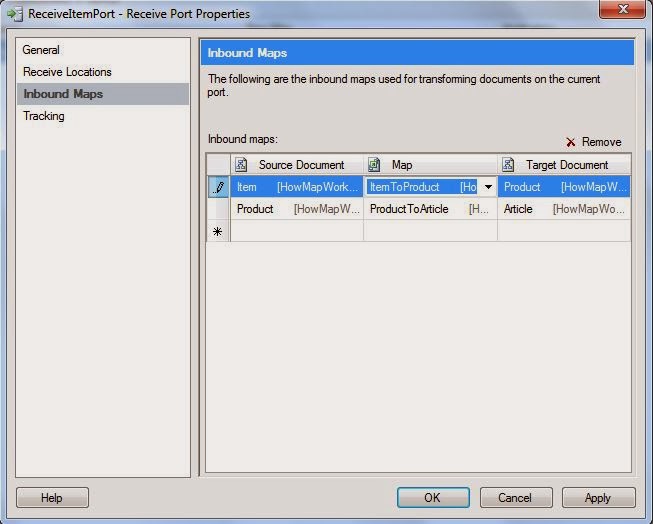Click the red X Remove icon
Viewport: 653px width, 524px height.
pos(571,142)
